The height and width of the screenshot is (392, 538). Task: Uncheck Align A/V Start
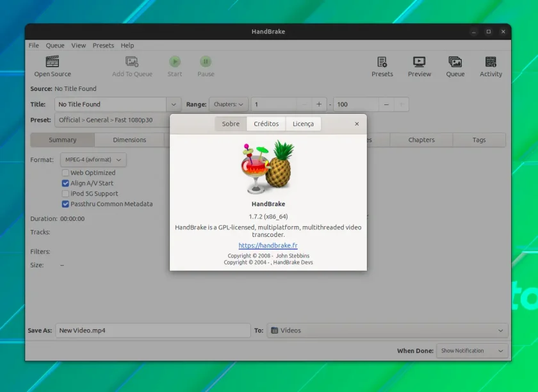coord(65,183)
